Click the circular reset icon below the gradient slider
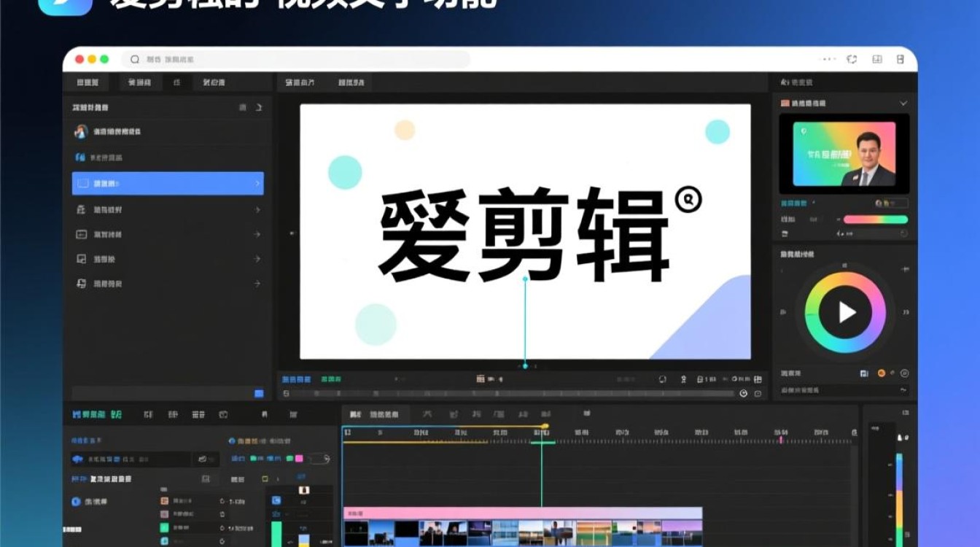The image size is (980, 547). click(x=904, y=233)
